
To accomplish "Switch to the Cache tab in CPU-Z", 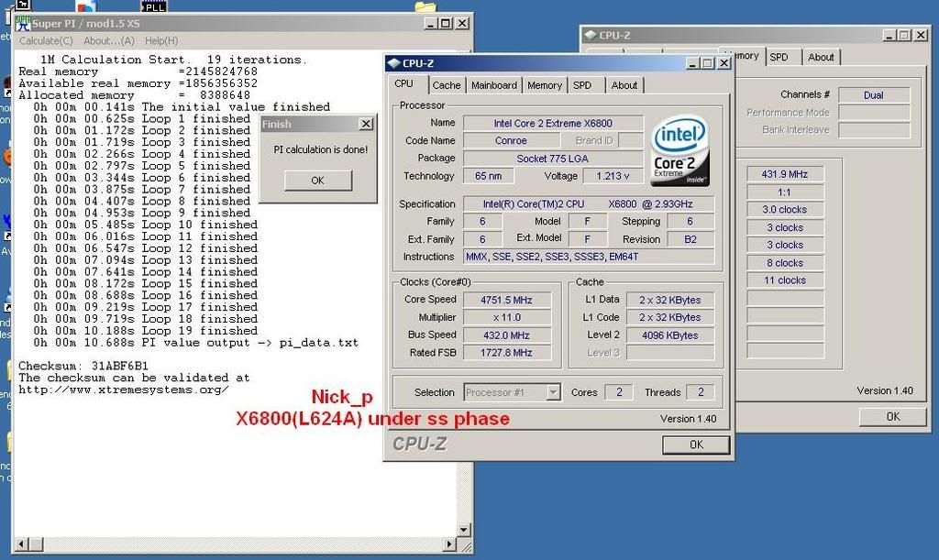I will coord(447,84).
